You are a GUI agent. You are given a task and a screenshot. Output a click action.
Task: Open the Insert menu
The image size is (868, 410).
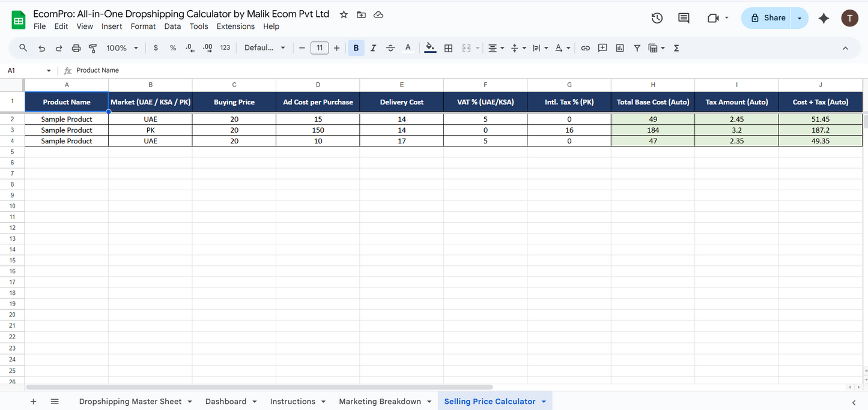click(112, 26)
